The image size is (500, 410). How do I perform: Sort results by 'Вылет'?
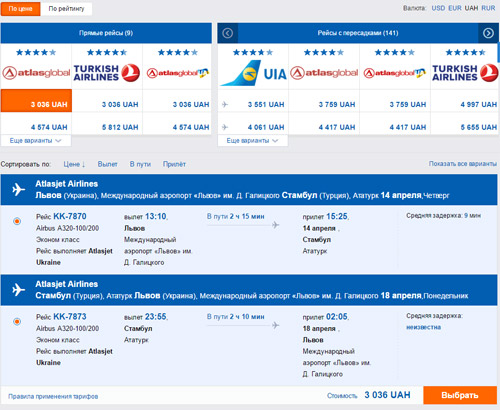tap(107, 164)
